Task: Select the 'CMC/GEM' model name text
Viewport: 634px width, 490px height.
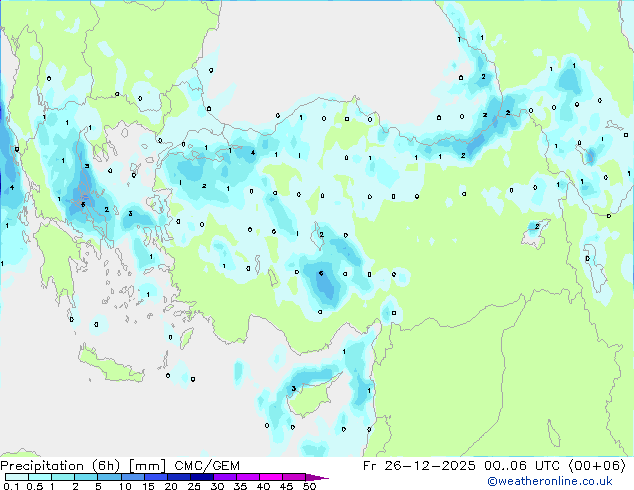Action: coord(207,466)
